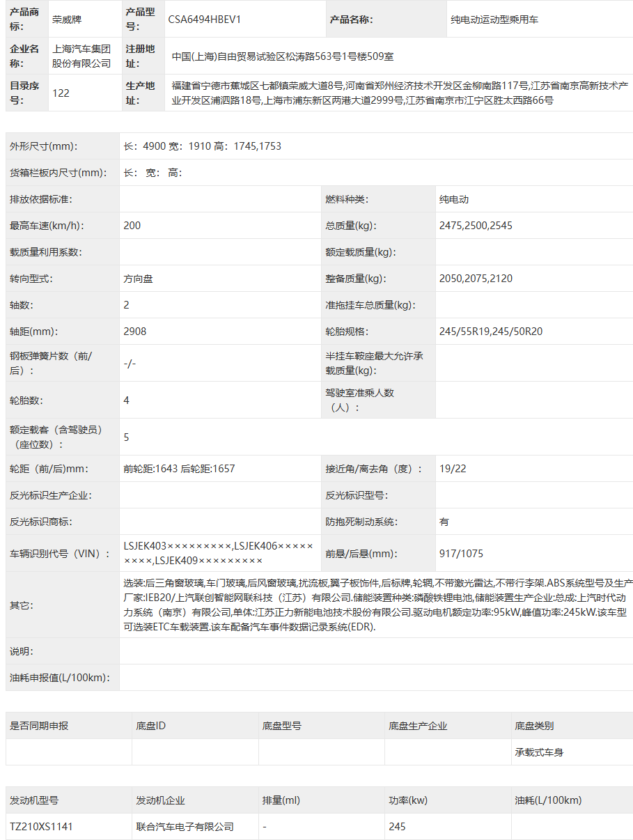The image size is (633, 840).
Task: Click the tire count value 4
Action: point(126,400)
